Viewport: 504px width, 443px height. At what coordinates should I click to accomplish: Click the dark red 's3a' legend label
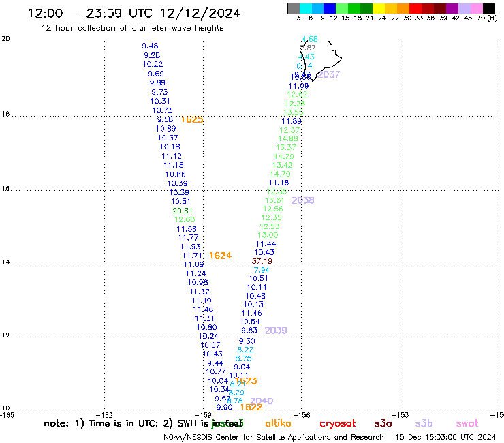tap(383, 423)
